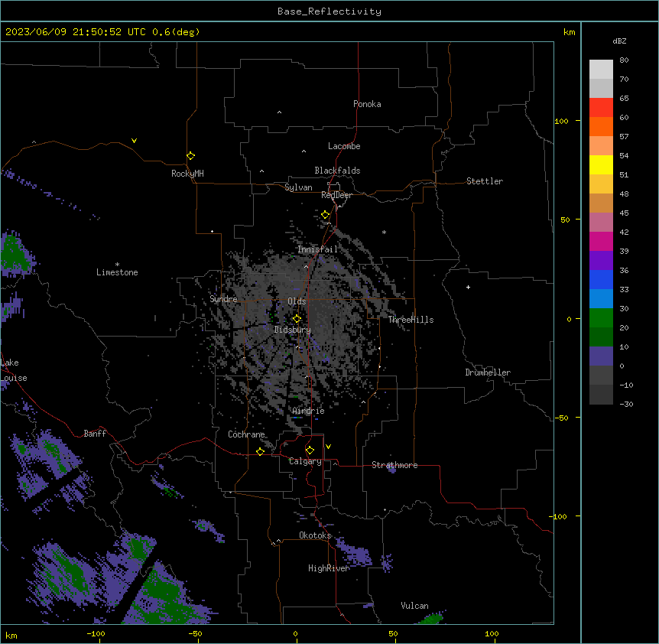Click the Limestone label
The width and height of the screenshot is (659, 644).
(117, 272)
